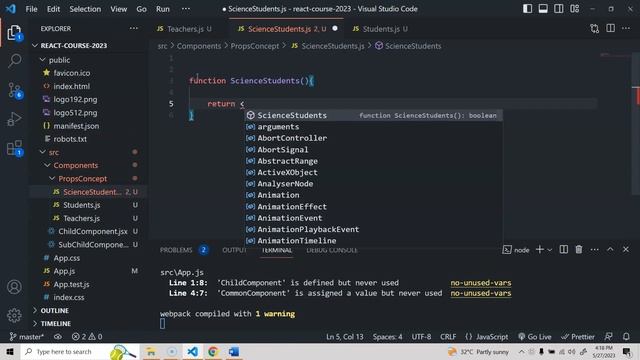640x360 pixels.
Task: Open the Accounts menu icon
Action: tap(14, 287)
